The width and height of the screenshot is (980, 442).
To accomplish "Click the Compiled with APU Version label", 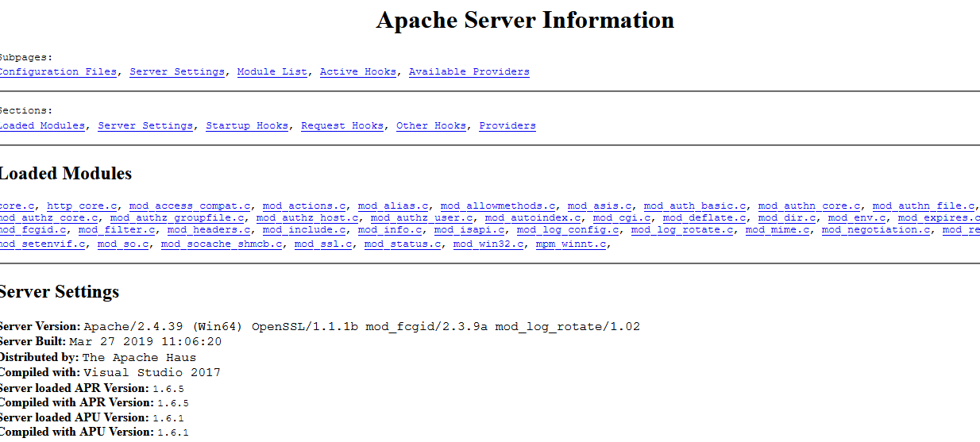I will [x=76, y=432].
